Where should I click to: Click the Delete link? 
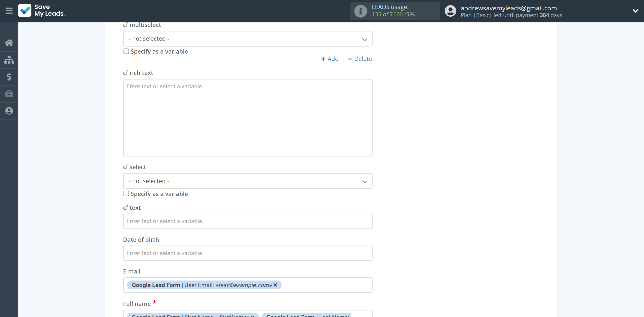pos(360,59)
